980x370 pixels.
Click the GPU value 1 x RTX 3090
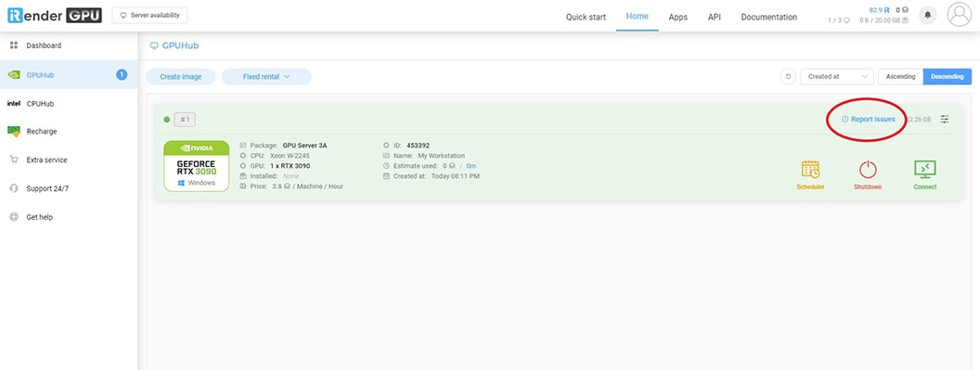point(290,166)
